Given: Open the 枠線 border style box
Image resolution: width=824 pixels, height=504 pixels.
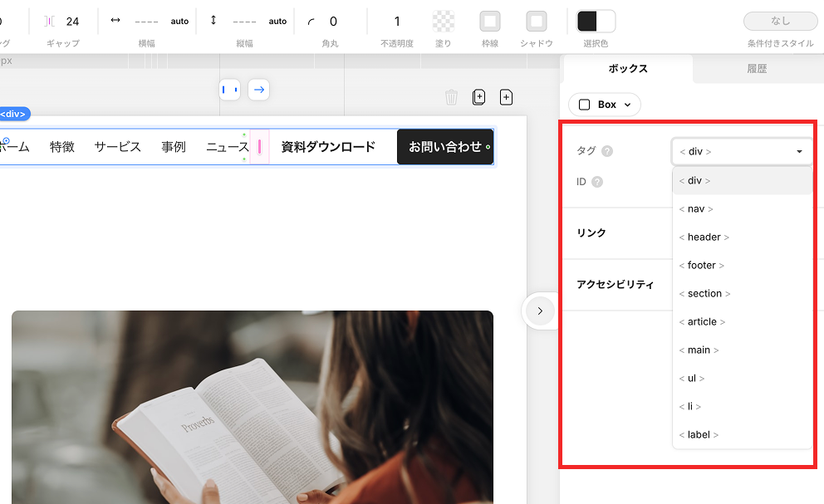Looking at the screenshot, I should click(x=490, y=22).
